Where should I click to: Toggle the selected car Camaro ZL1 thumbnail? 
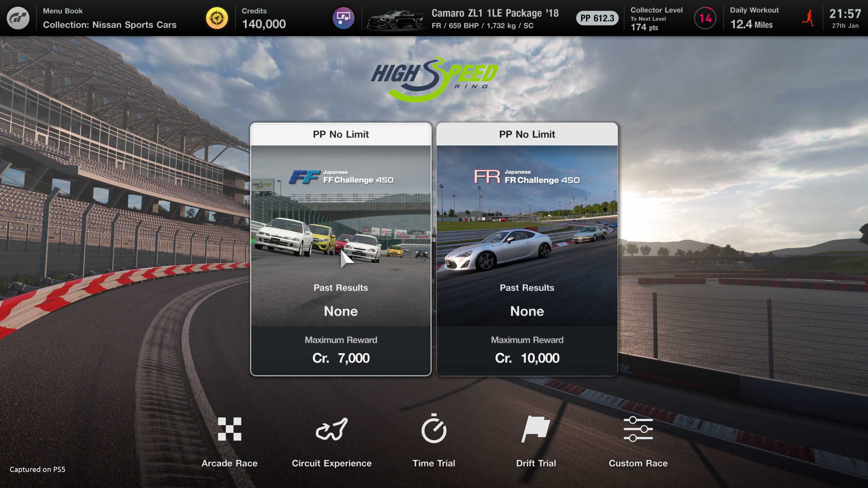tap(394, 18)
